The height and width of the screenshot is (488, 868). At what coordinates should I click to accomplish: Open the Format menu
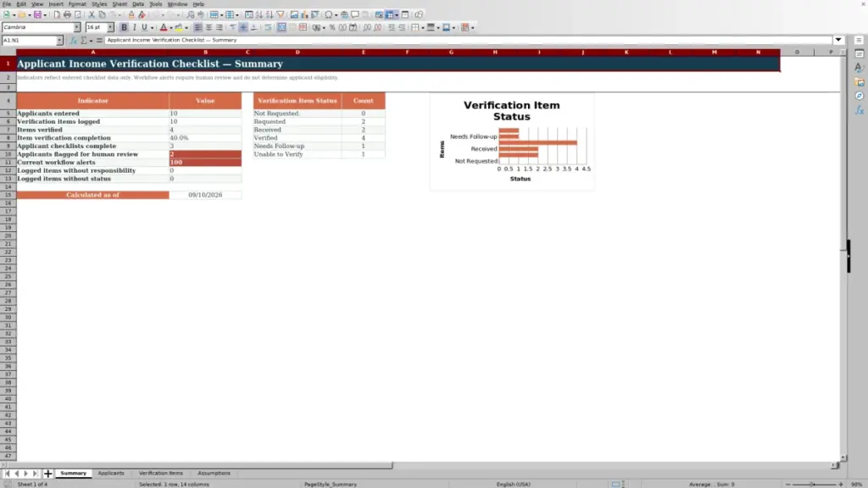click(77, 4)
